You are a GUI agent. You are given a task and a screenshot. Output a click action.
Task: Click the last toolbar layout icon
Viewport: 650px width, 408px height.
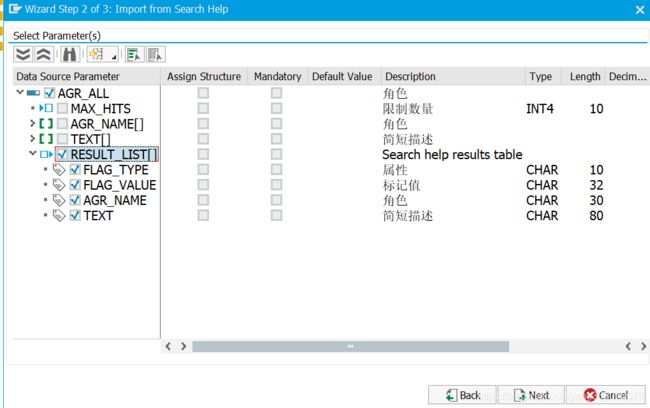pyautogui.click(x=155, y=54)
